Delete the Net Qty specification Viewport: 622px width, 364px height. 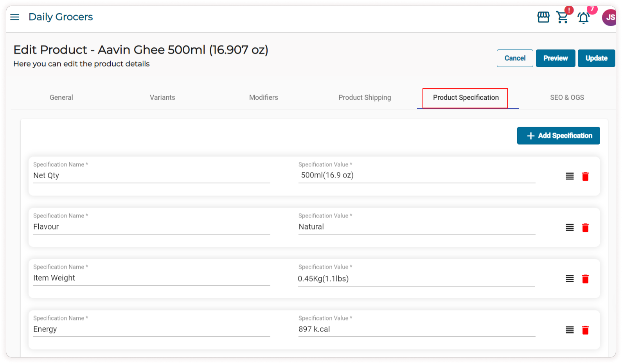[585, 176]
